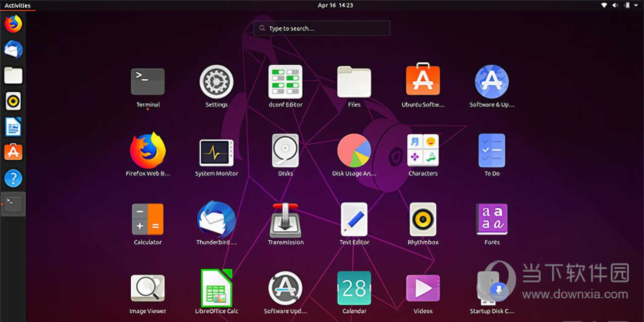This screenshot has height=322, width=644.
Task: Open the System Monitor app
Action: (216, 152)
